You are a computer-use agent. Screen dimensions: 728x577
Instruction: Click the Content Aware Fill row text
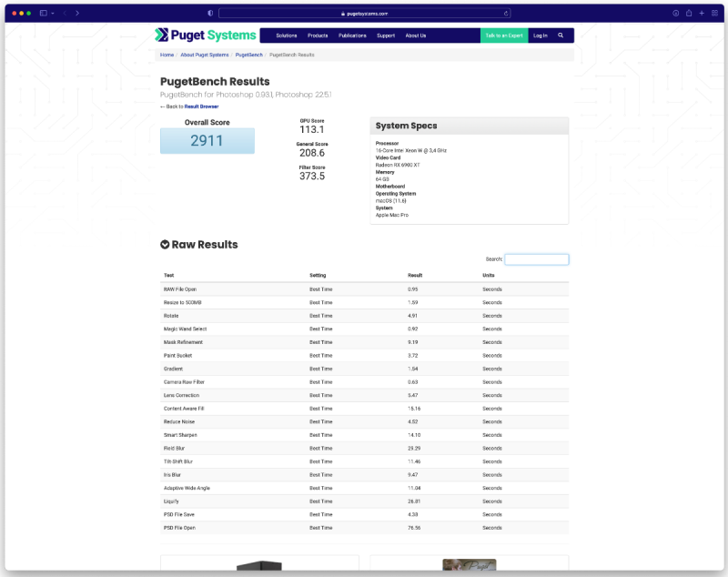[x=184, y=409]
